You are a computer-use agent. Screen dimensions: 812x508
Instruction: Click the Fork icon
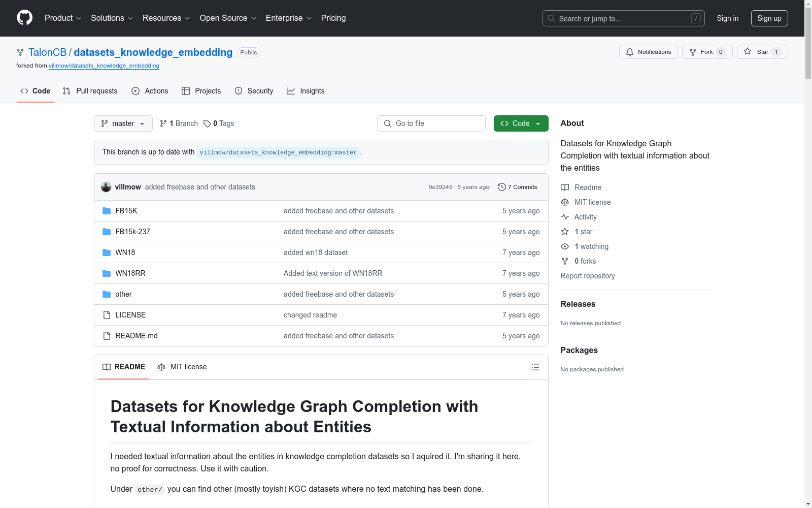point(693,52)
